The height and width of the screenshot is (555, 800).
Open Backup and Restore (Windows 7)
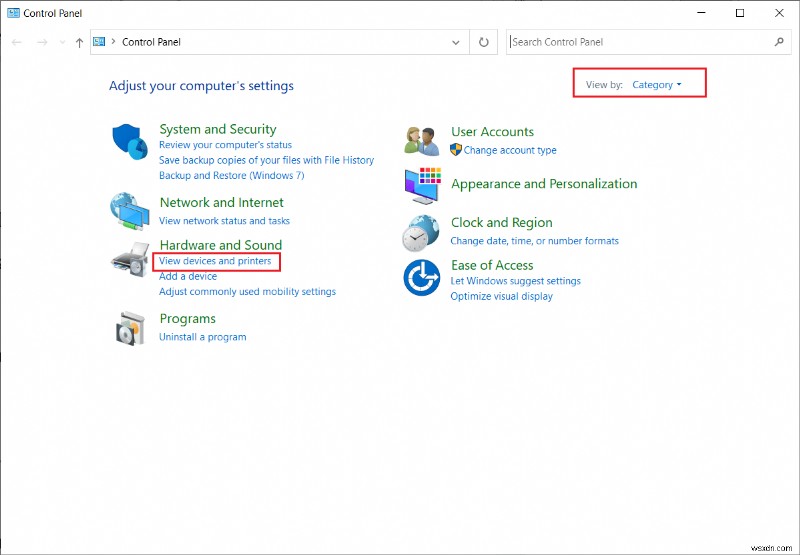pyautogui.click(x=232, y=175)
